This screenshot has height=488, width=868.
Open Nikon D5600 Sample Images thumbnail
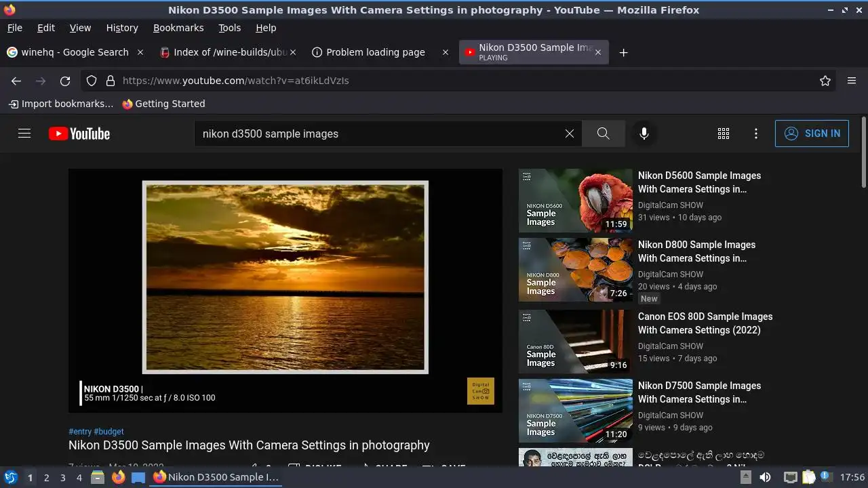[x=576, y=201]
